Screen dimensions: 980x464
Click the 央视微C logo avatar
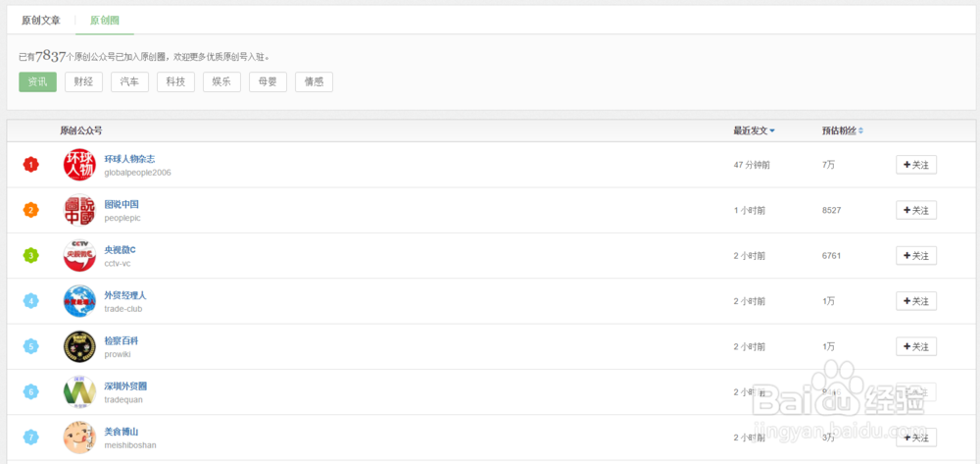click(79, 255)
